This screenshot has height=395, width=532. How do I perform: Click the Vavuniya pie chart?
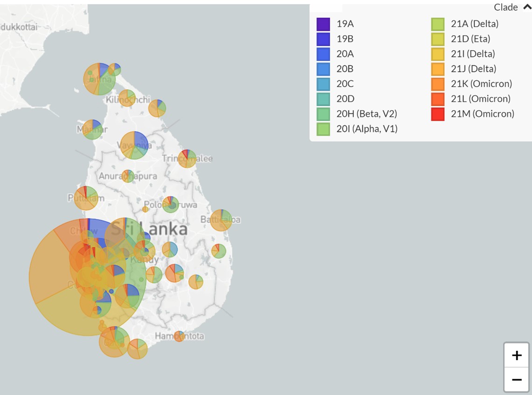[134, 145]
